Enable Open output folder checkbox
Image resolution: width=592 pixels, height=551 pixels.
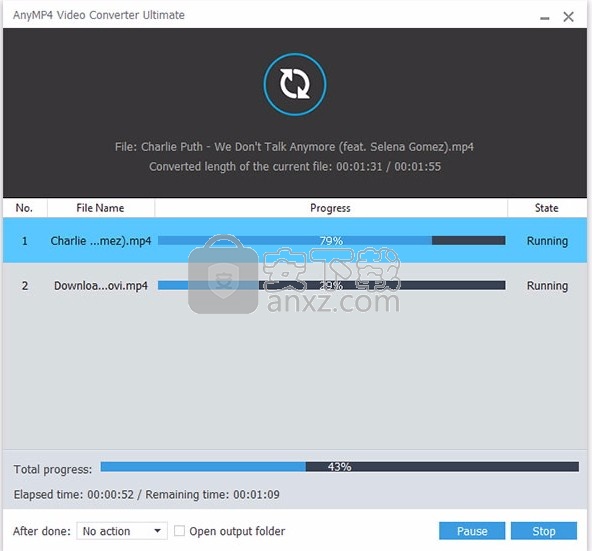tap(179, 531)
